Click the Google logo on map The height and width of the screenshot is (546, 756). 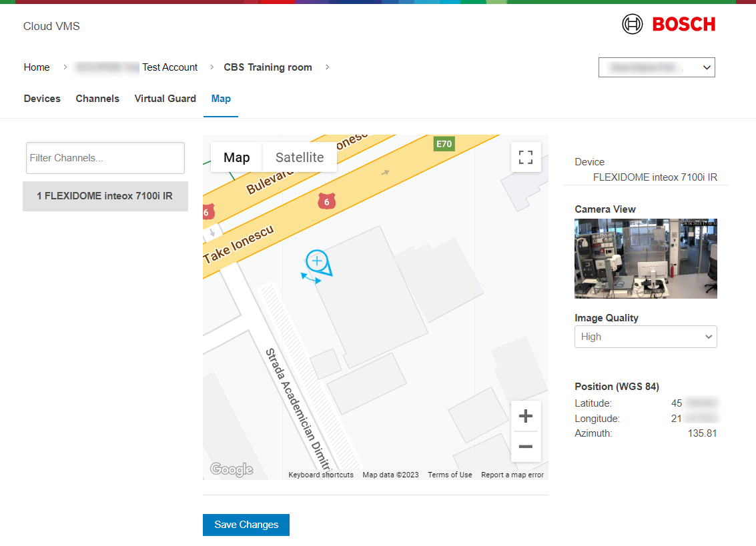(232, 469)
